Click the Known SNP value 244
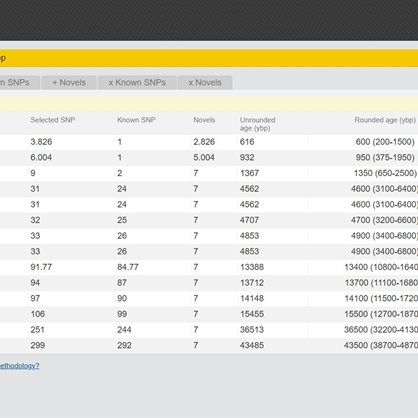The height and width of the screenshot is (418, 418). 124,330
